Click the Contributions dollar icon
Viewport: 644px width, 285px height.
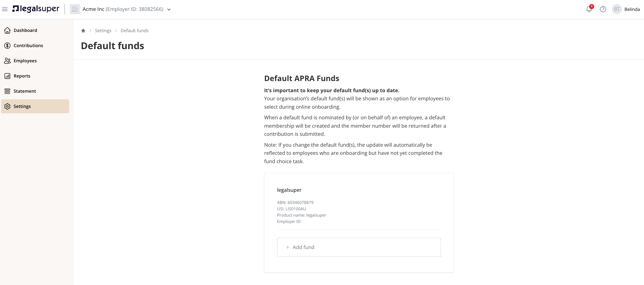(7, 46)
